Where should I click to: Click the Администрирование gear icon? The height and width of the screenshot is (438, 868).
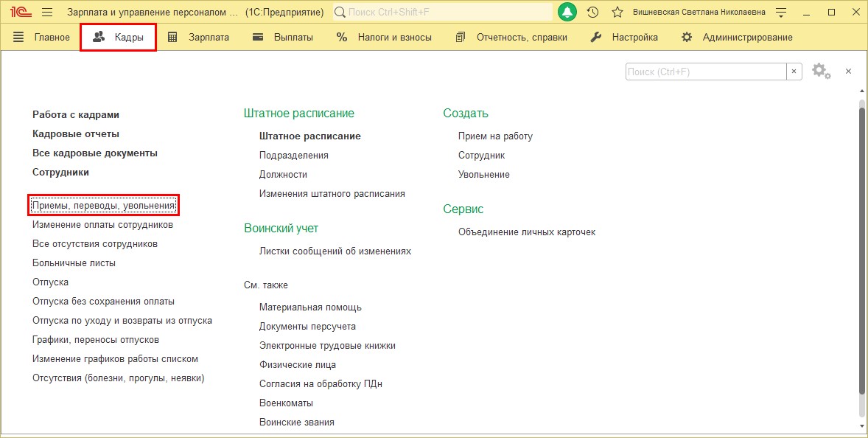pyautogui.click(x=687, y=37)
